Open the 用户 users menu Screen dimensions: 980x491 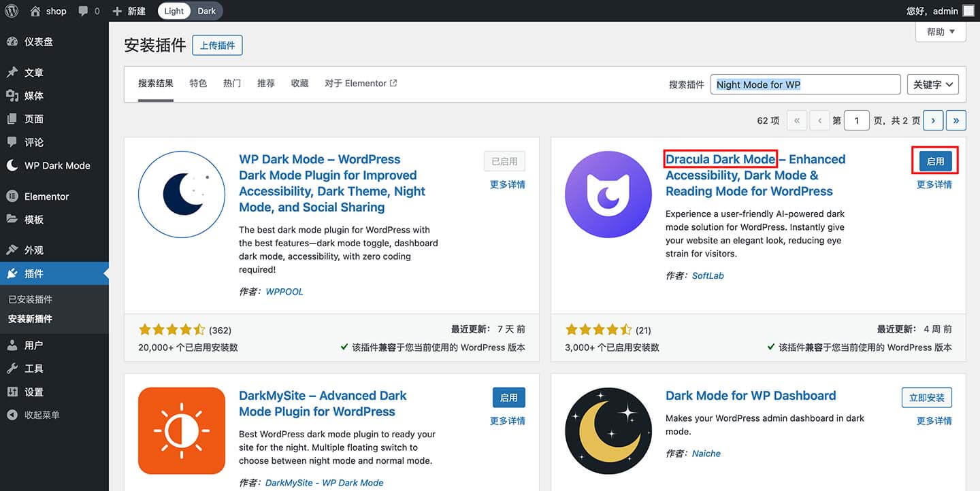point(54,345)
